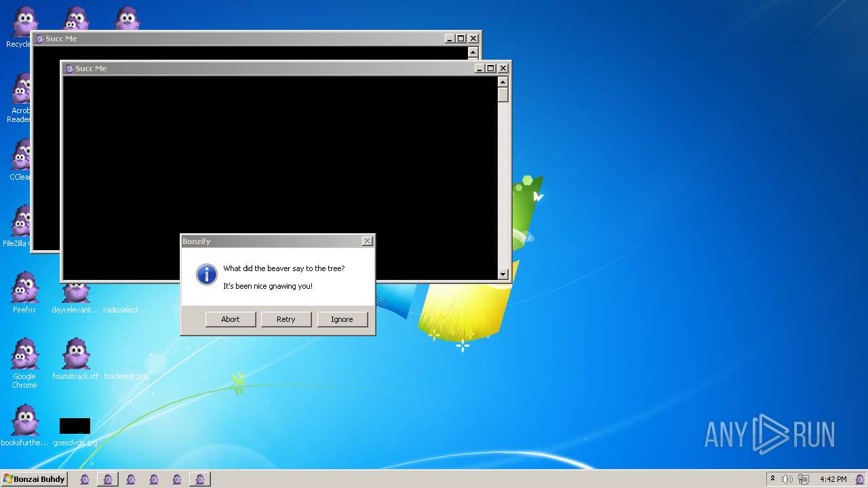Screen dimensions: 868x488
Task: Show hidden tray icons arrow
Action: (x=772, y=479)
